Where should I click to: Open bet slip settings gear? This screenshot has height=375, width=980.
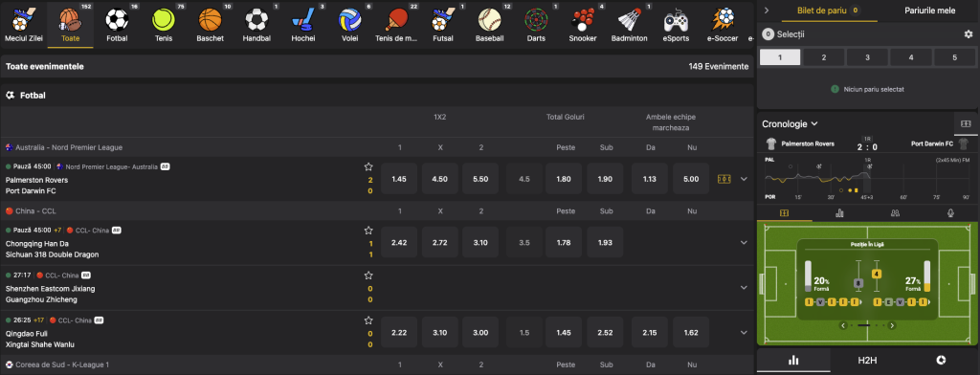(x=969, y=34)
